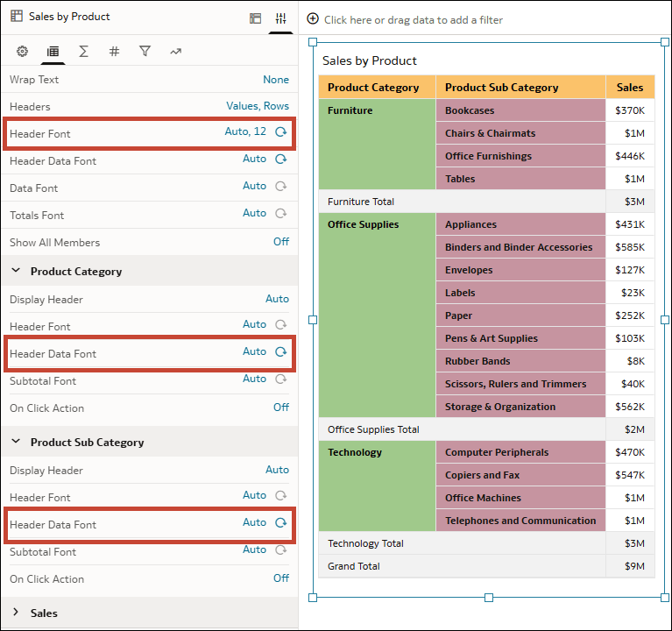
Task: Select the Edge Labels table tab icon
Action: pos(53,52)
